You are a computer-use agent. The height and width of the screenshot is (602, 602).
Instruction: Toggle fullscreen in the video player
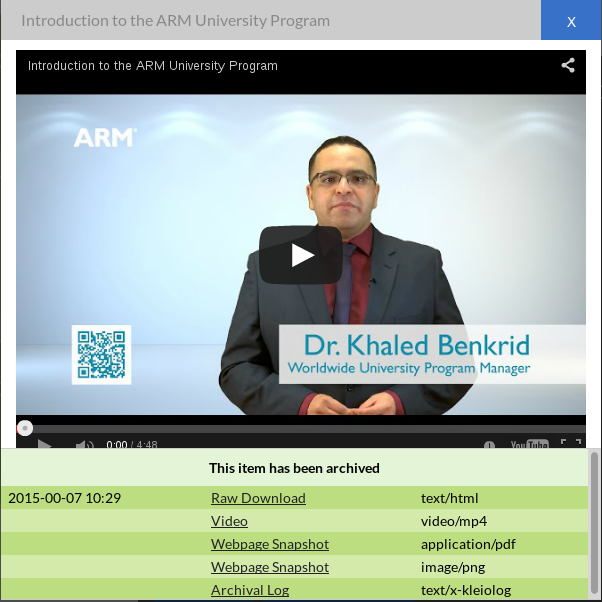pos(571,443)
